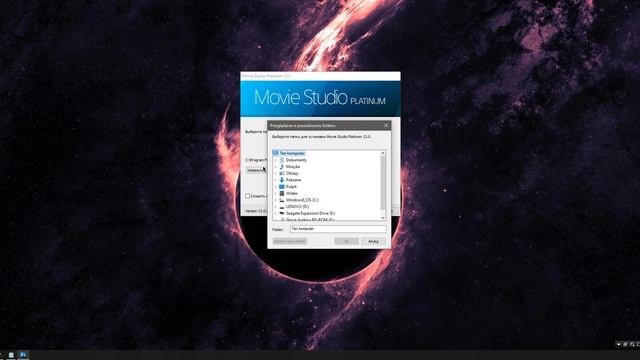The width and height of the screenshot is (640, 360).
Task: Expand the Pulpit tree node
Action: point(276,187)
